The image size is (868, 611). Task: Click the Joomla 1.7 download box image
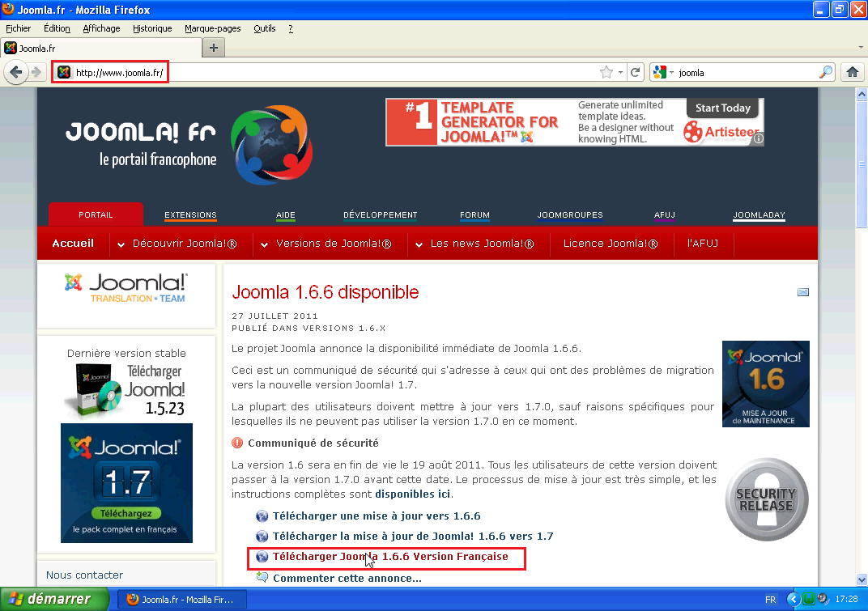[127, 482]
